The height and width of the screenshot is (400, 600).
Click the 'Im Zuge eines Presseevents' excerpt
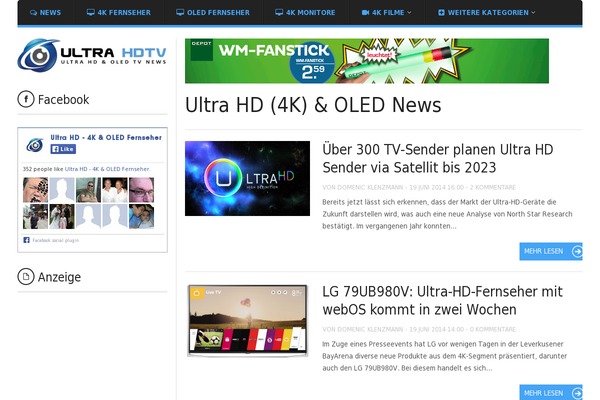tap(445, 356)
